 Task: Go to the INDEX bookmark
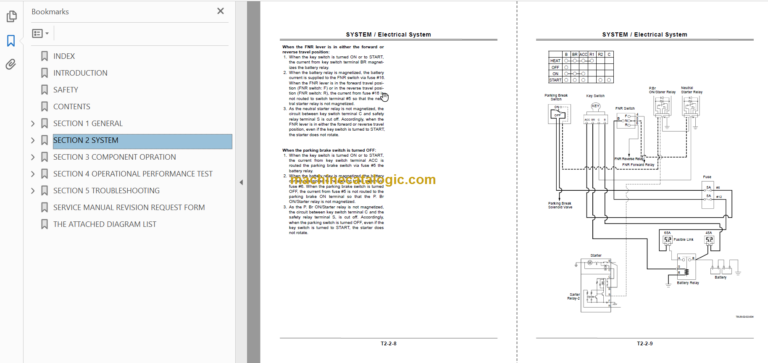click(64, 56)
